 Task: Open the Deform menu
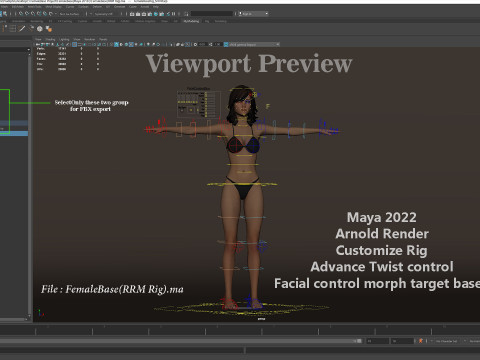[97, 6]
